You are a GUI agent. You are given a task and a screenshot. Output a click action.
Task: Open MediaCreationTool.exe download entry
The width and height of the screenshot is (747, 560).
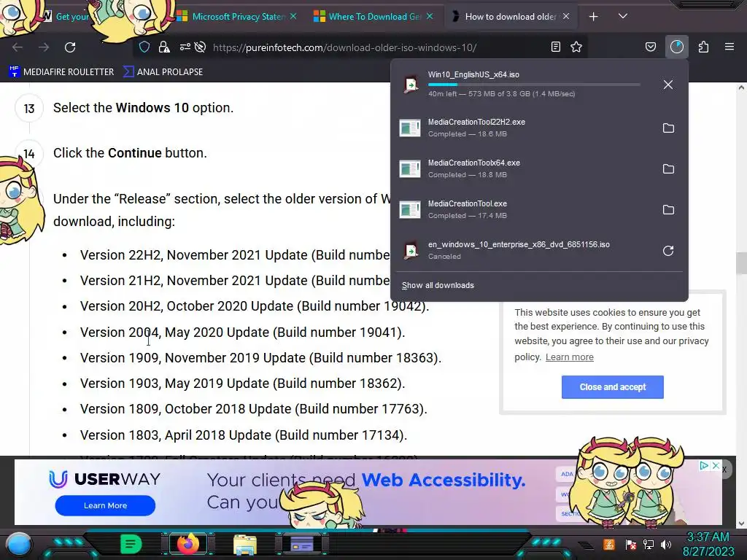524,209
